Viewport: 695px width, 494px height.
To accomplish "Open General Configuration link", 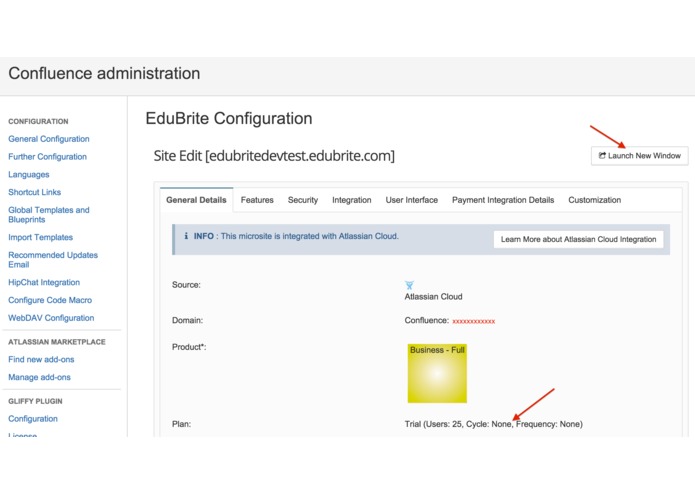I will (x=49, y=139).
